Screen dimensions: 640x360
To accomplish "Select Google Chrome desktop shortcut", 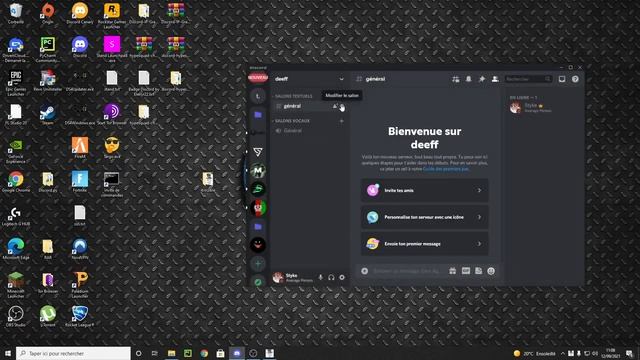I will click(16, 182).
